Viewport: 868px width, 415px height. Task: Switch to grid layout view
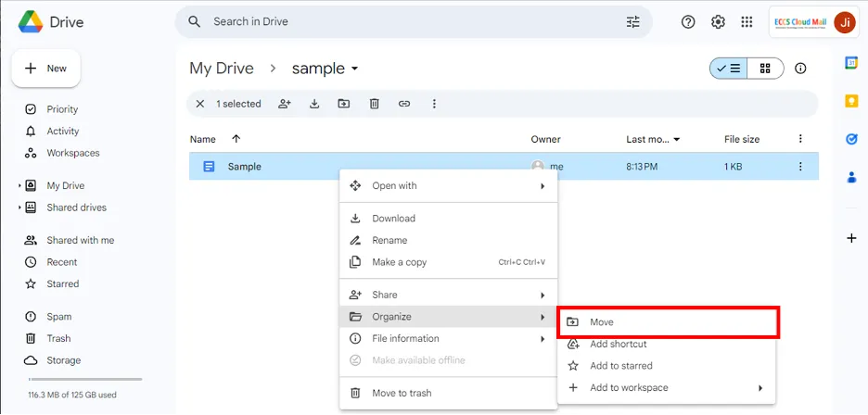pyautogui.click(x=765, y=69)
